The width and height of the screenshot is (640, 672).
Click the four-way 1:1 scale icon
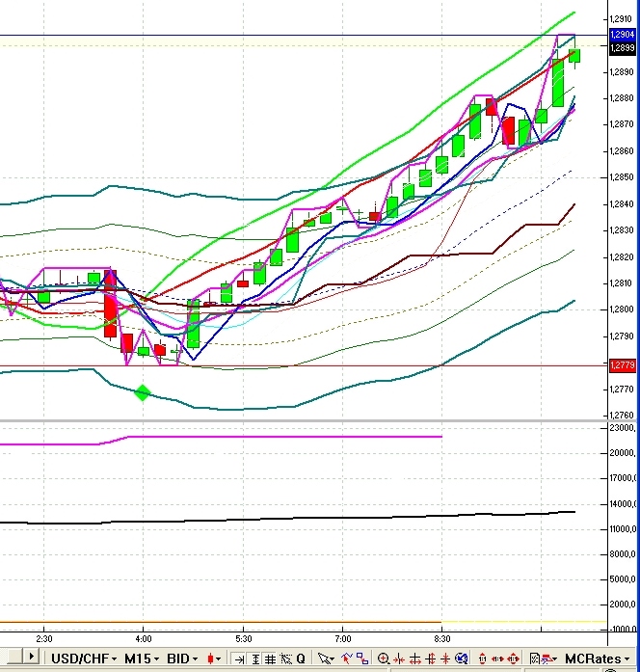pos(513,659)
